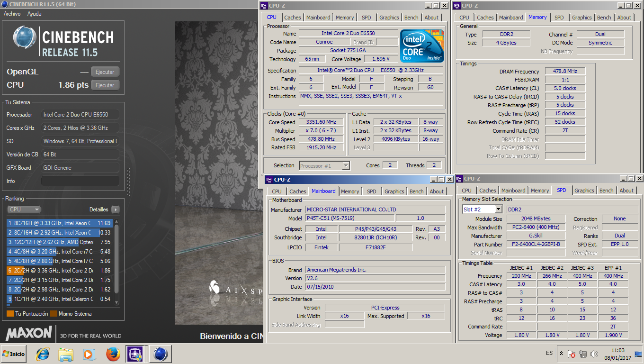The image size is (644, 364).
Task: Click title icon of CPU-Z Motherboard window
Action: pyautogui.click(x=269, y=180)
